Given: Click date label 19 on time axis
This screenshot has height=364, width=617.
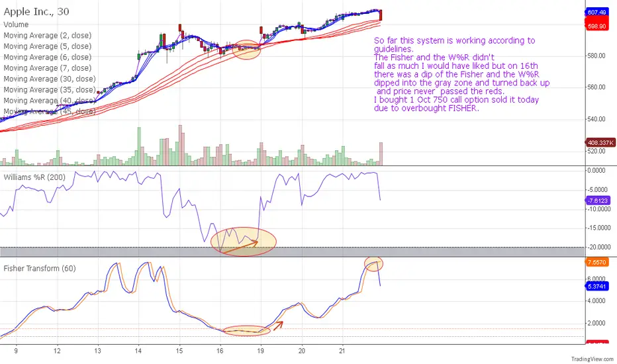Looking at the screenshot, I should (x=260, y=351).
